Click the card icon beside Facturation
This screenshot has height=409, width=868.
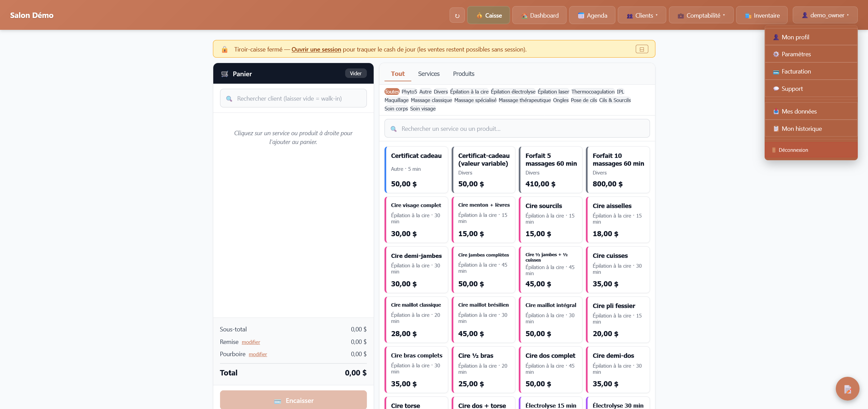[x=776, y=72]
